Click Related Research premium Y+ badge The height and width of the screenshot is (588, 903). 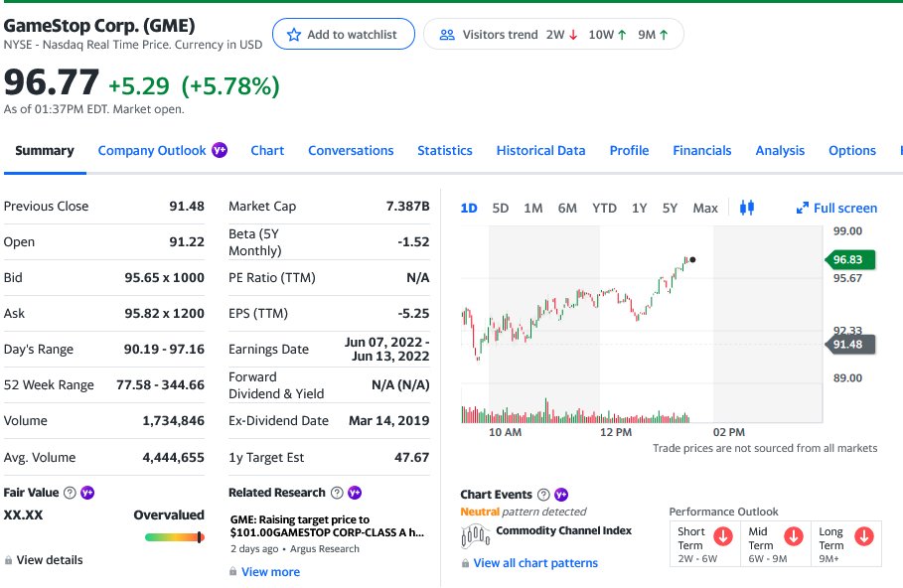[355, 493]
